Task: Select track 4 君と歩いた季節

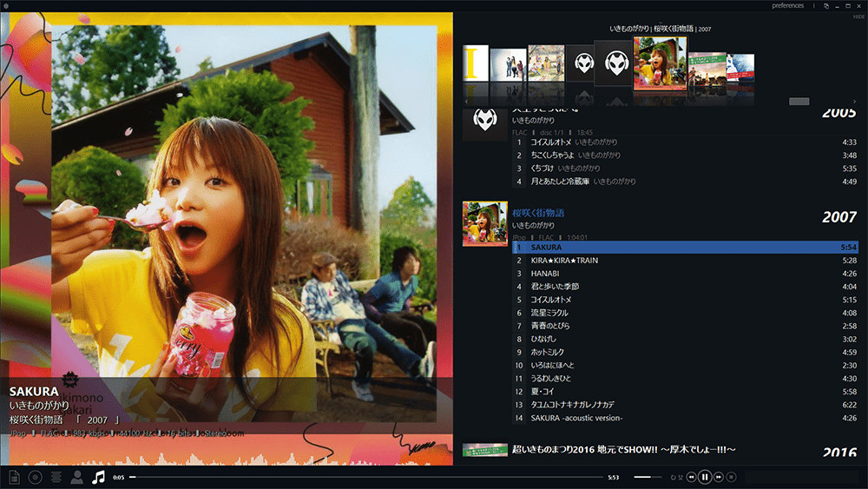Action: (686, 287)
